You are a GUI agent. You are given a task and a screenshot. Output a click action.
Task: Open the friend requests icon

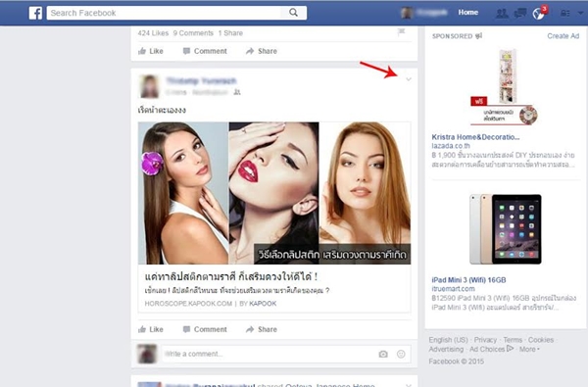502,13
